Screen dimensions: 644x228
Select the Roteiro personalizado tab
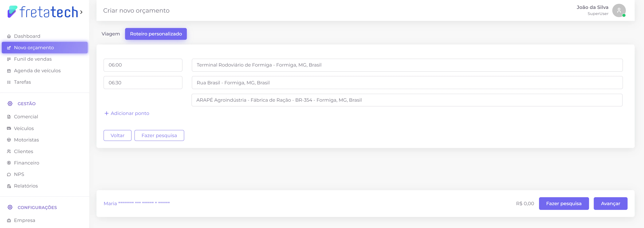(156, 34)
